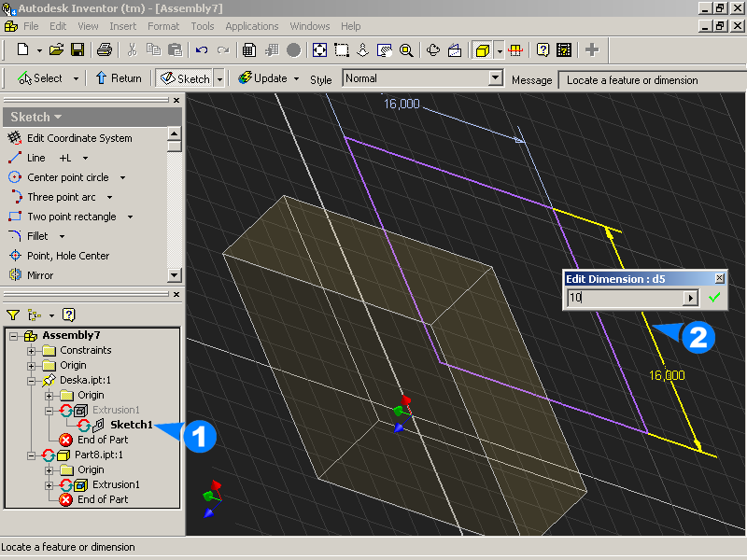Toggle the shaded display mode button

(x=483, y=49)
